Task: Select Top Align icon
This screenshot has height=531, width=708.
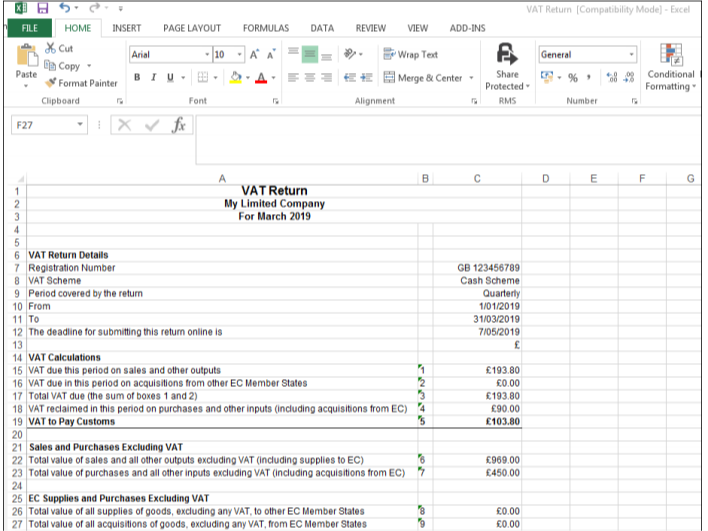Action: pyautogui.click(x=293, y=54)
